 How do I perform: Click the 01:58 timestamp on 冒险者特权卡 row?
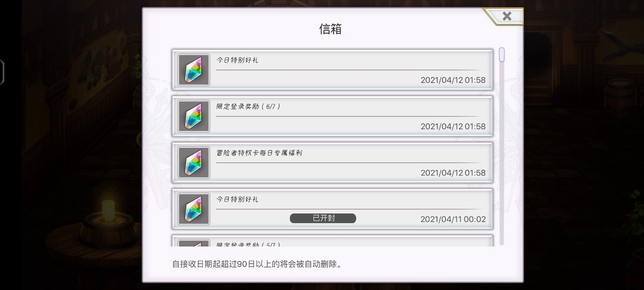[453, 173]
